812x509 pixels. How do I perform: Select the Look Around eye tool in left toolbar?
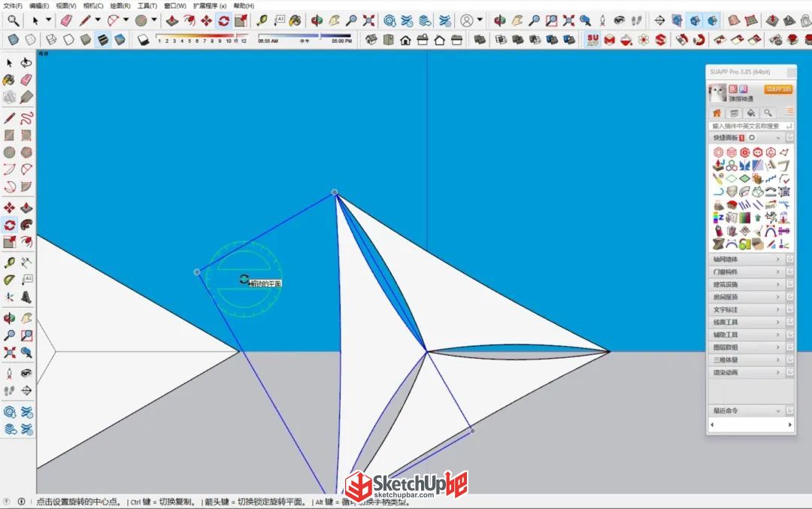tap(26, 374)
